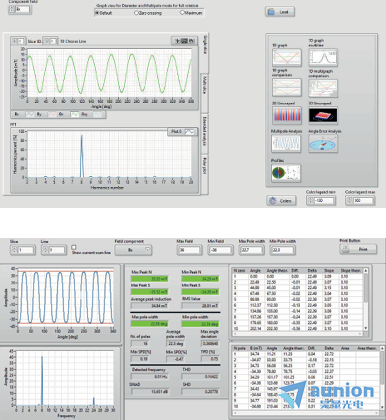Open the 1D multigraph comparison icon
This screenshot has height=420, width=386.
pos(323,88)
